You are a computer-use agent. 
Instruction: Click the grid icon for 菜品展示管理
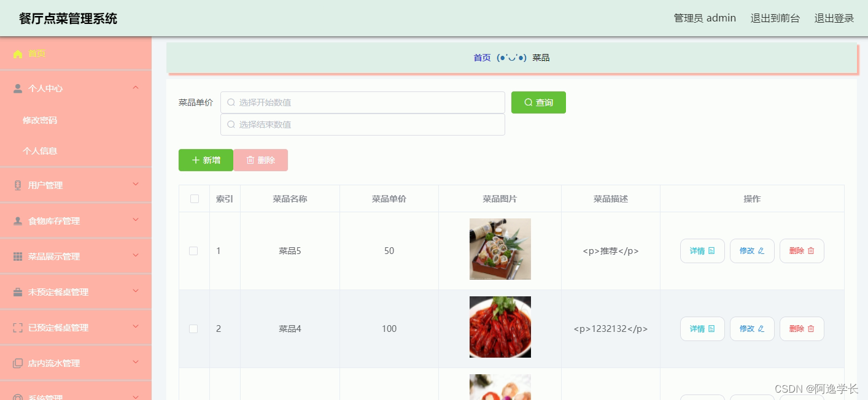pyautogui.click(x=18, y=256)
